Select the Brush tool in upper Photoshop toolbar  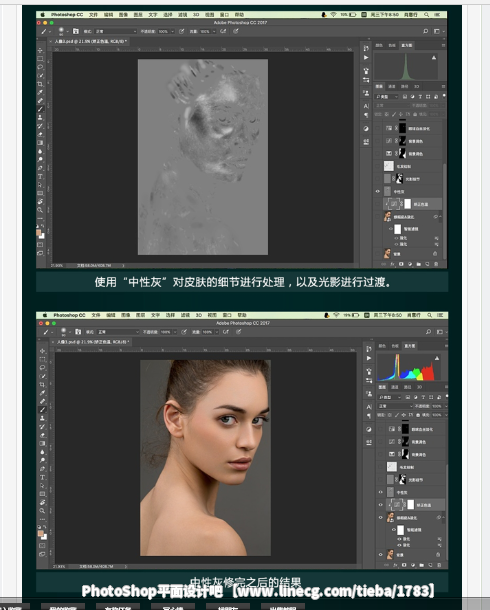(40, 109)
